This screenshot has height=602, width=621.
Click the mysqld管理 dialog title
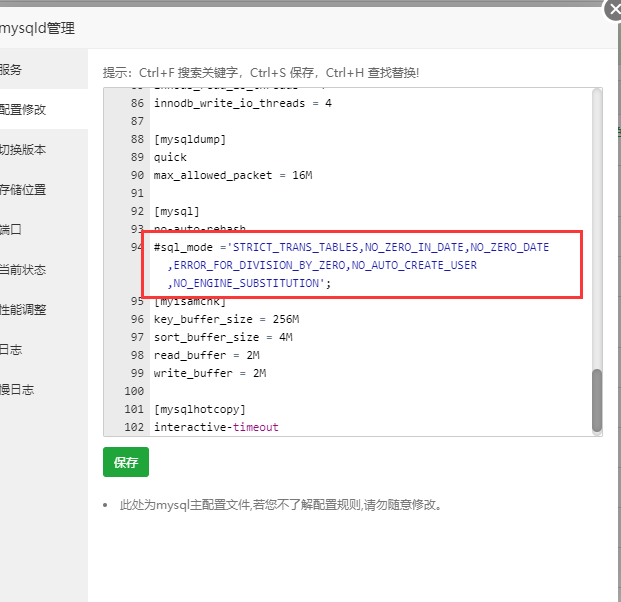pyautogui.click(x=37, y=28)
